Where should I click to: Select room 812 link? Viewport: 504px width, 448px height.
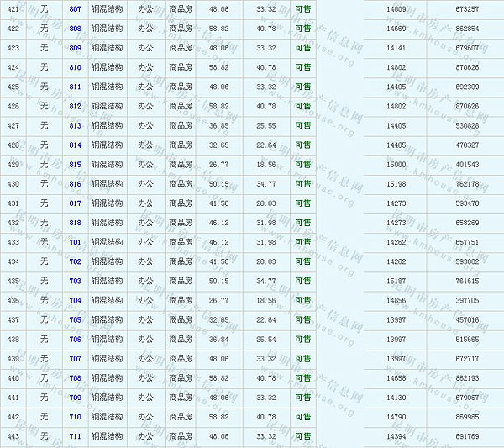tap(76, 106)
